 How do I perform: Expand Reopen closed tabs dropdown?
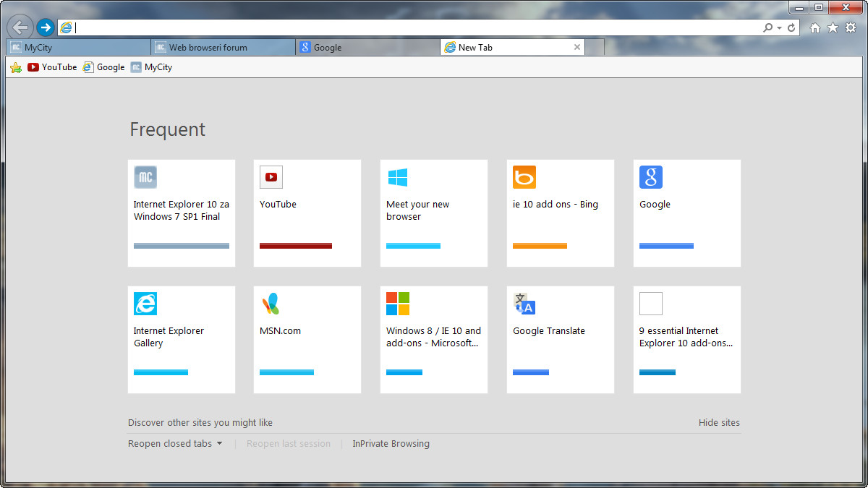pos(175,444)
